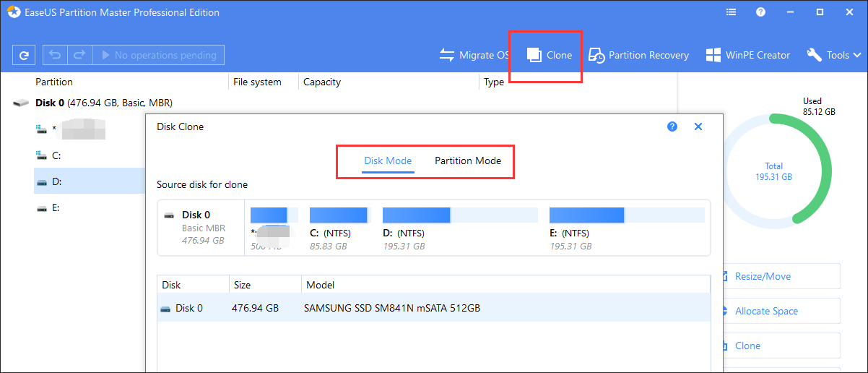
Task: Click the Source disk for clone label
Action: 202,185
